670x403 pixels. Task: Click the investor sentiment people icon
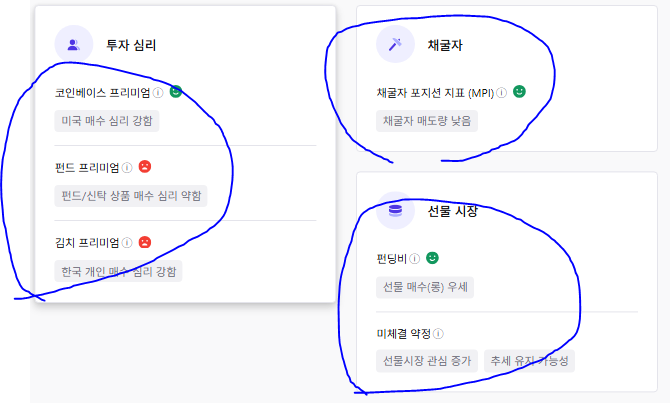pyautogui.click(x=73, y=44)
